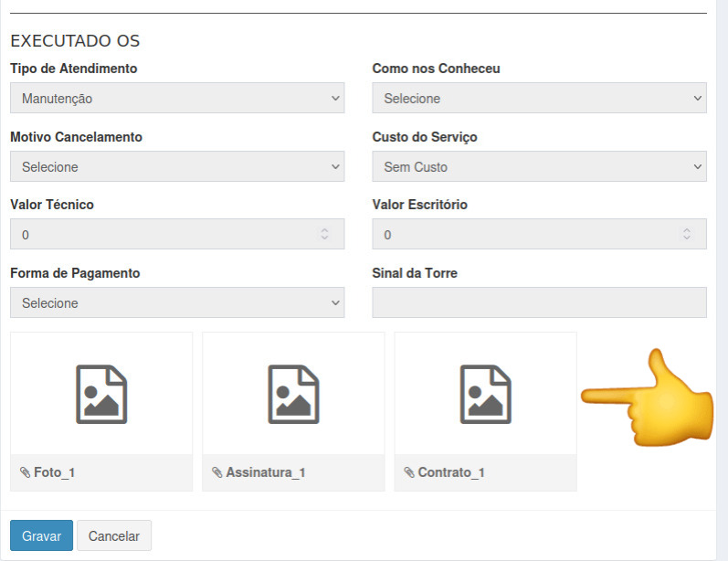The image size is (728, 561).
Task: Click into the Sinal da Torre field
Action: tap(540, 302)
